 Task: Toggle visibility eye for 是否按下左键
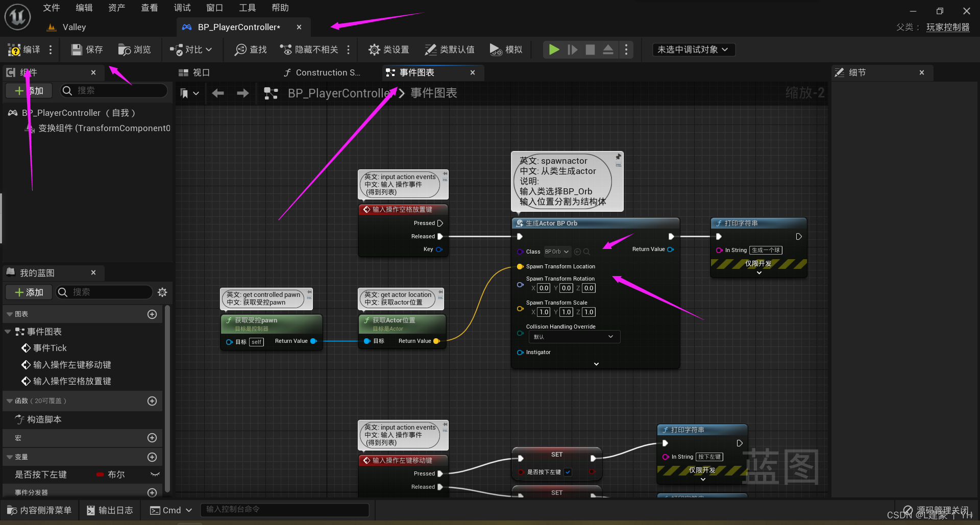155,474
